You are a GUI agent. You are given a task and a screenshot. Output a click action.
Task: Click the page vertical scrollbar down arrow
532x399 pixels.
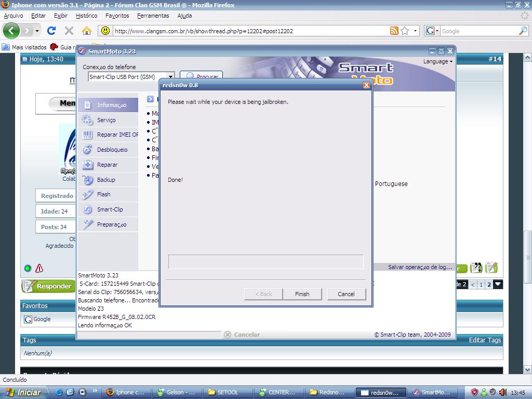[528, 370]
